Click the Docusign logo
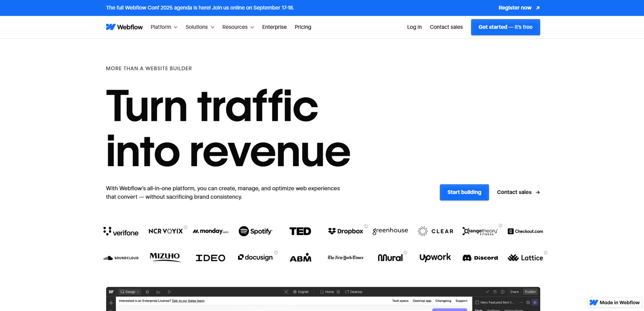 (255, 258)
